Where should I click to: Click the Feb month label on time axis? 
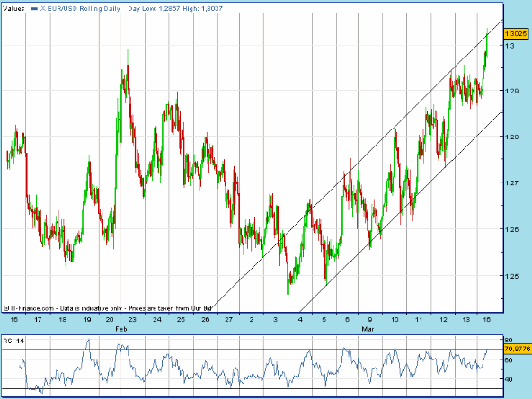coord(121,329)
